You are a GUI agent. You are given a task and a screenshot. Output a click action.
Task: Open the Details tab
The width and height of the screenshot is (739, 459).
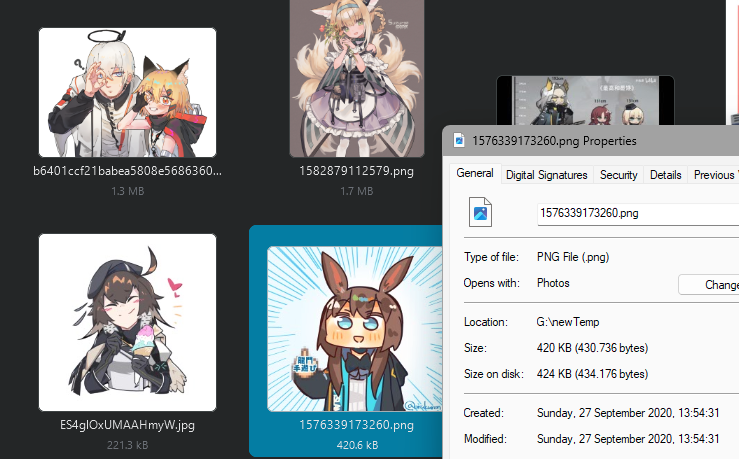click(665, 175)
